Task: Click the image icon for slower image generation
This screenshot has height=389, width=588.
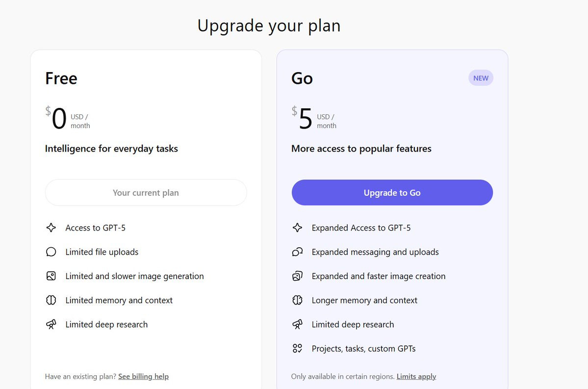Action: pyautogui.click(x=51, y=276)
